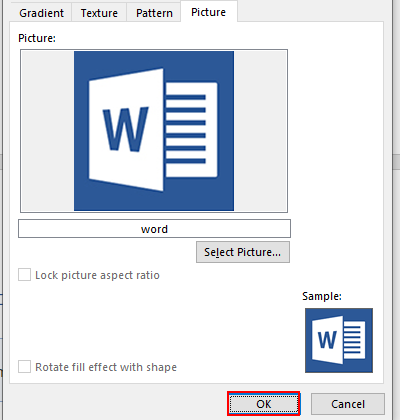
Task: Click the 'Sample:' label text
Action: point(322,296)
